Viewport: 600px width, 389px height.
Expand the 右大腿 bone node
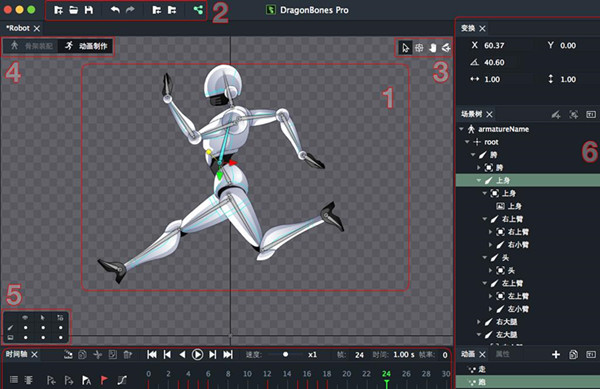[479, 322]
